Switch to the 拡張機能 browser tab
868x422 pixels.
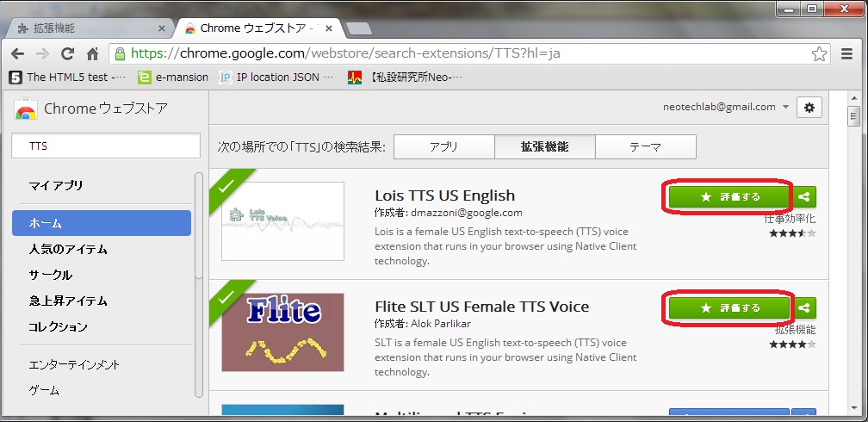click(89, 28)
